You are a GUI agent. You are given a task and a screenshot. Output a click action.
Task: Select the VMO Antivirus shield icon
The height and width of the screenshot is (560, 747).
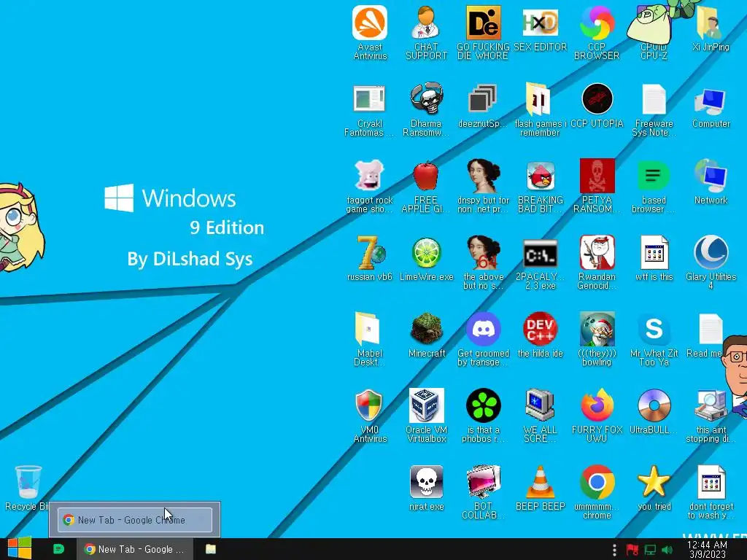point(368,405)
